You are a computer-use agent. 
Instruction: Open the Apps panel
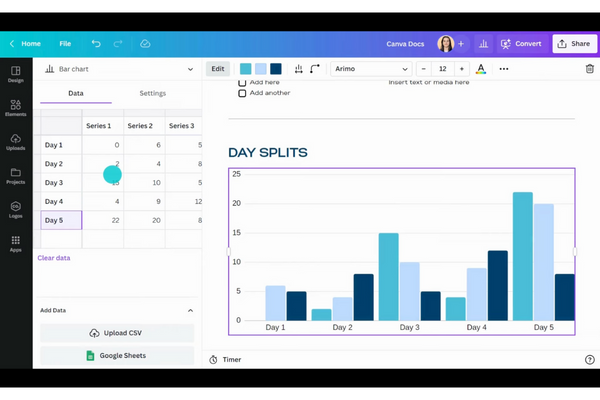(x=16, y=243)
